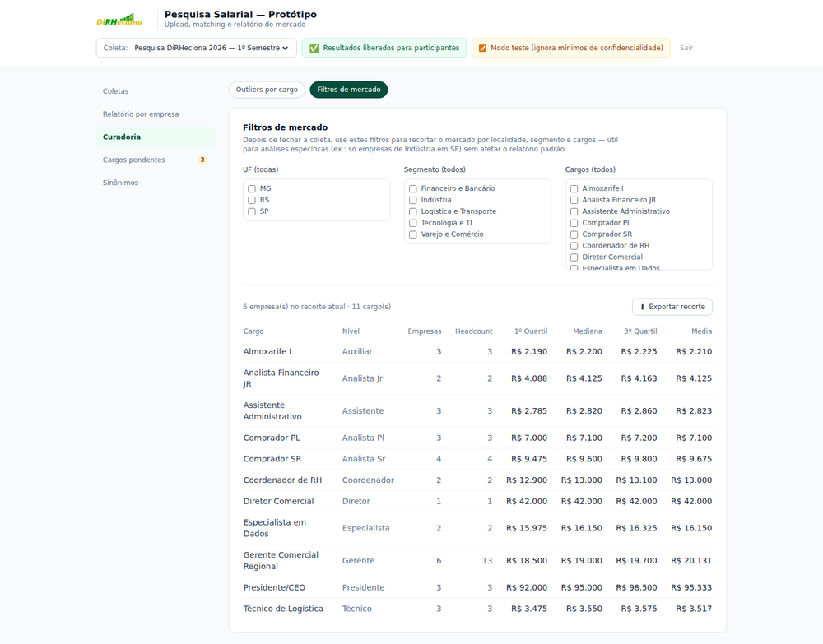Check Assistente Administrativo cargo filter
The height and width of the screenshot is (644, 823).
pyautogui.click(x=574, y=212)
